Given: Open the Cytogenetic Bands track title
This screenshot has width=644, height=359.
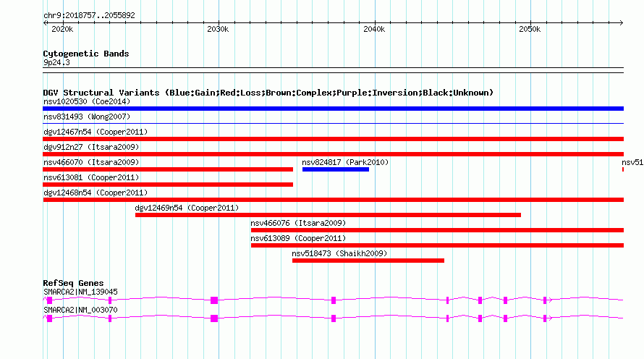Looking at the screenshot, I should [86, 54].
